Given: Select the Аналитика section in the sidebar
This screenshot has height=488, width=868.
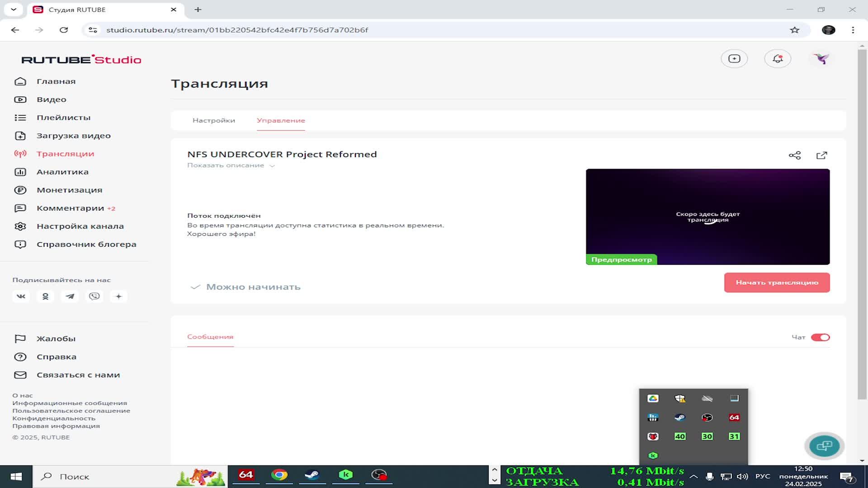Looking at the screenshot, I should (62, 172).
